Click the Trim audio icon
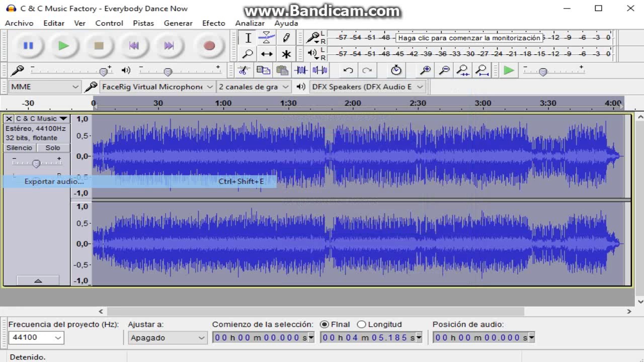 (x=301, y=70)
